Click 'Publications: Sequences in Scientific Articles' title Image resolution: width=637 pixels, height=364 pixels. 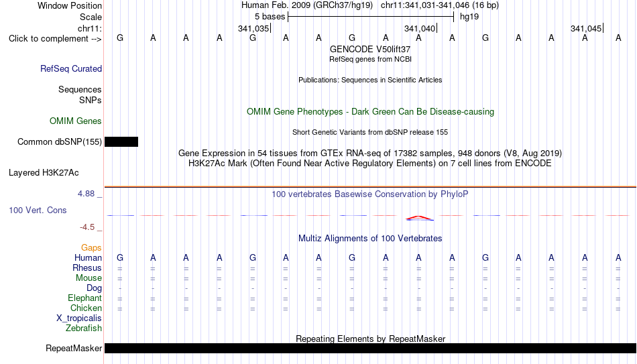[370, 80]
